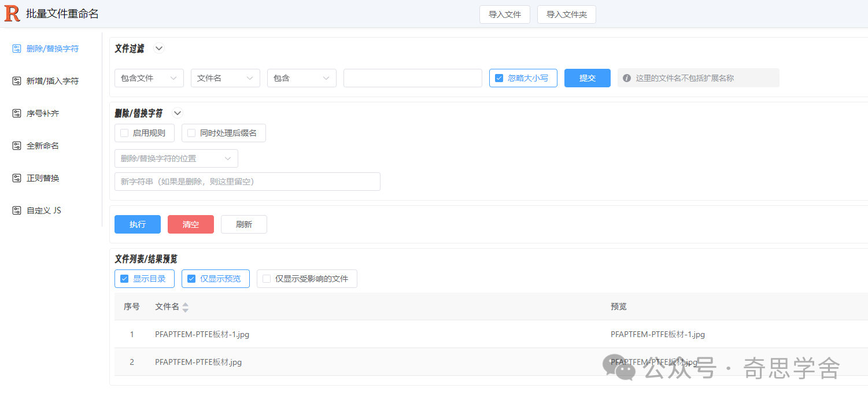868x403 pixels.
Task: Open the 删除/替换字符 sidebar panel
Action: click(x=49, y=48)
